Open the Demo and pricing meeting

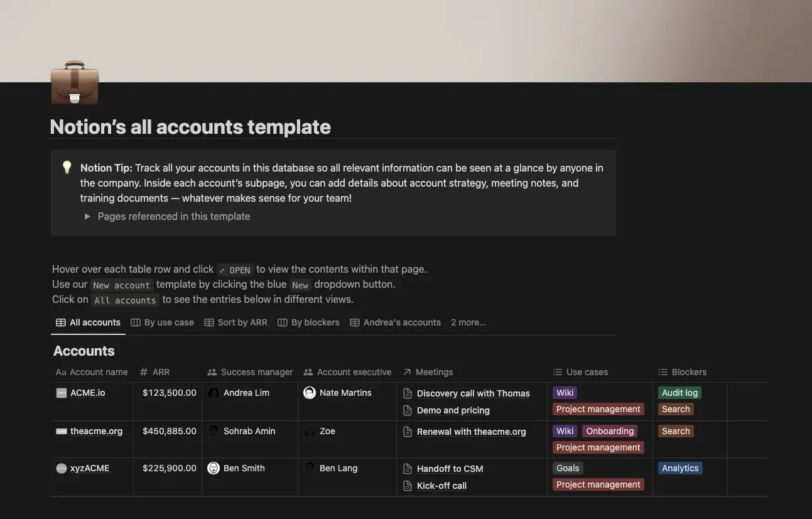[453, 410]
